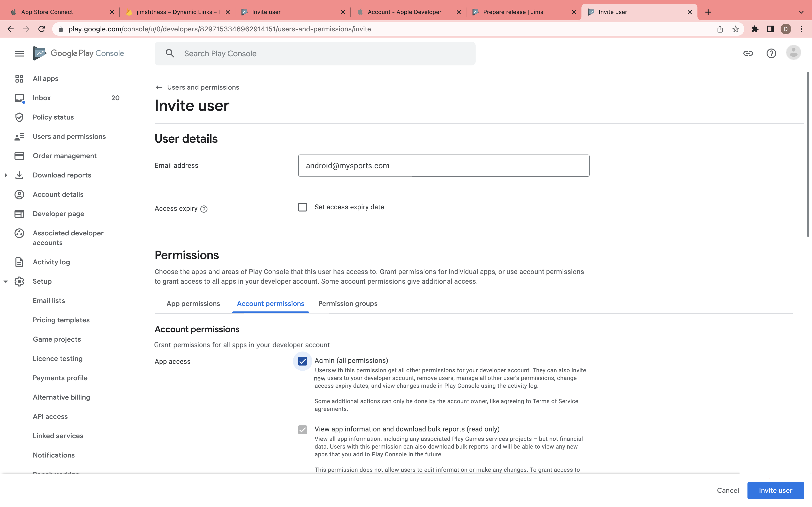Open the browser tab list chevron

pos(801,12)
